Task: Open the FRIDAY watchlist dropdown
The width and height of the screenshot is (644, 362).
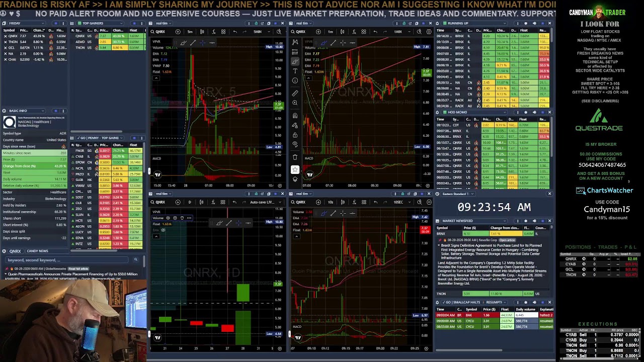Action: click(x=27, y=23)
